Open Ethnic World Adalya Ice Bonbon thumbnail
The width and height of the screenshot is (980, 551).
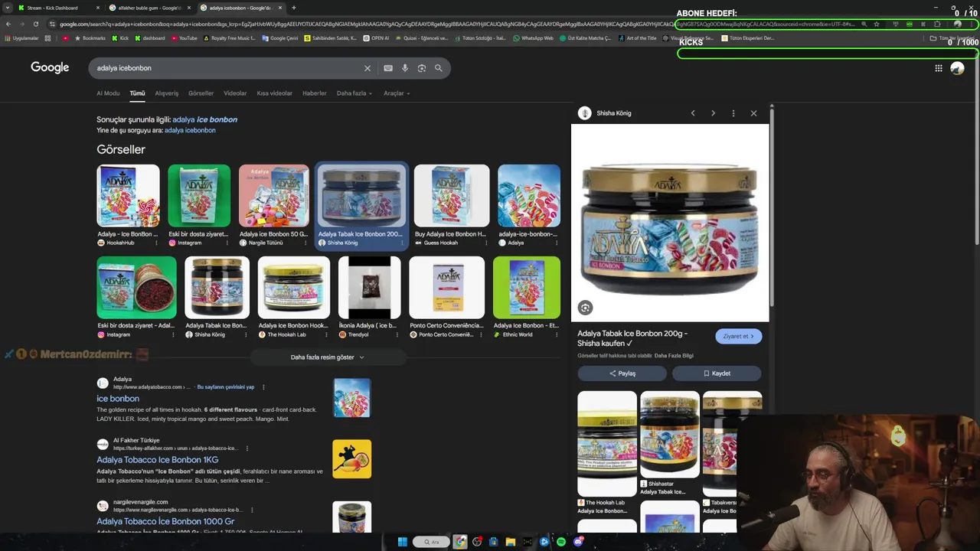coord(527,288)
